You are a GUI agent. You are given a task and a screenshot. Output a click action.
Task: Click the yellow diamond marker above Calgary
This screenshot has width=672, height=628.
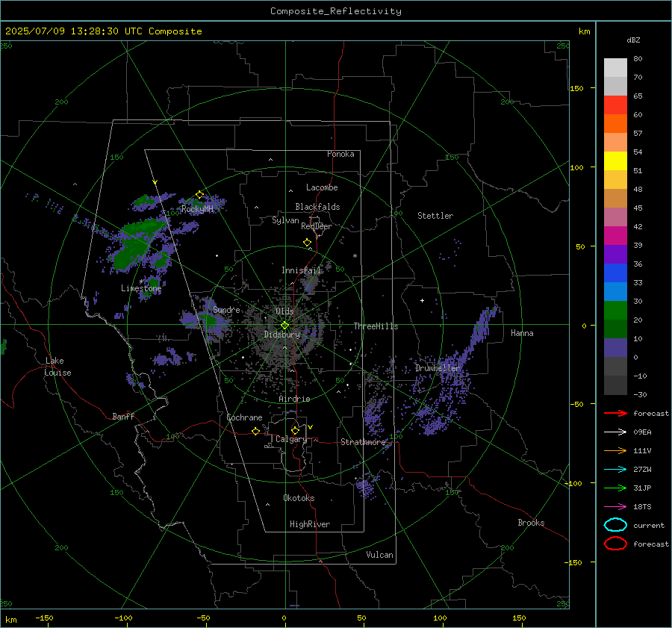295,430
